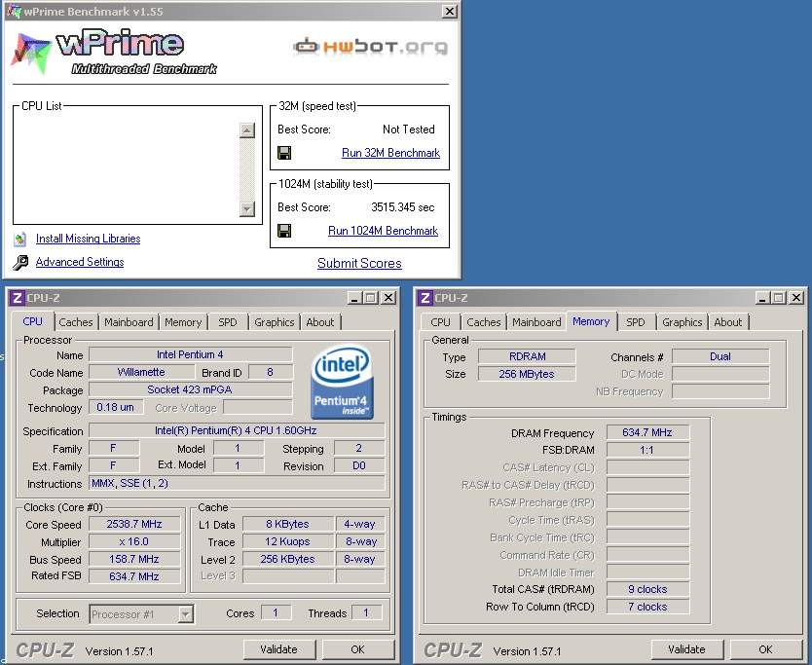The image size is (812, 665).
Task: Select CPU tab in left CPU-Z
Action: coord(32,321)
